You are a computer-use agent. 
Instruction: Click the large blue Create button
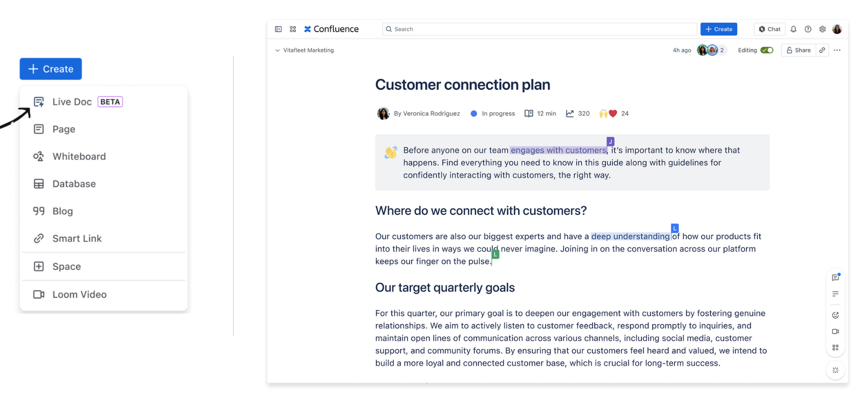tap(51, 69)
